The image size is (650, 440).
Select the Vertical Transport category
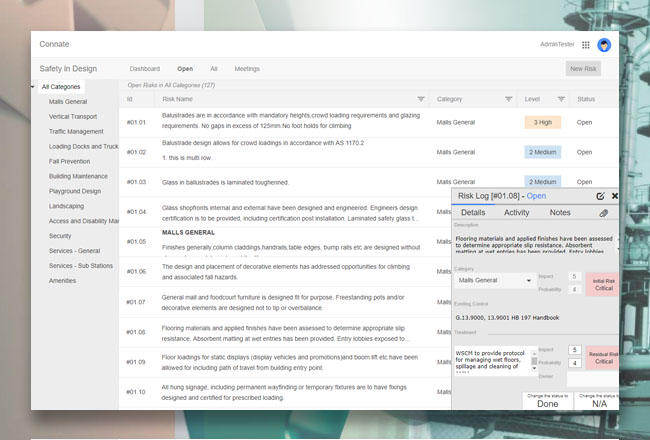click(x=73, y=117)
